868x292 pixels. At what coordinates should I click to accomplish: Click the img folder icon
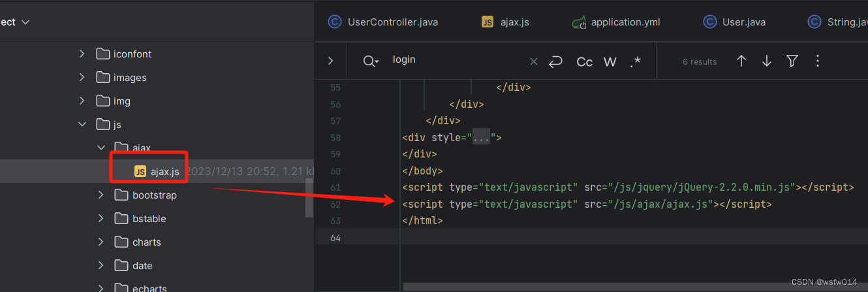pyautogui.click(x=102, y=101)
